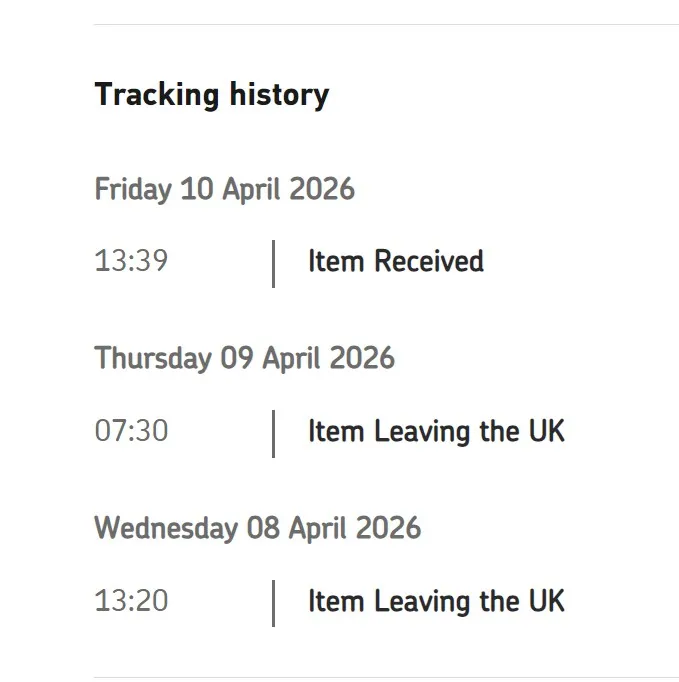Click the word "Friday"

[133, 189]
